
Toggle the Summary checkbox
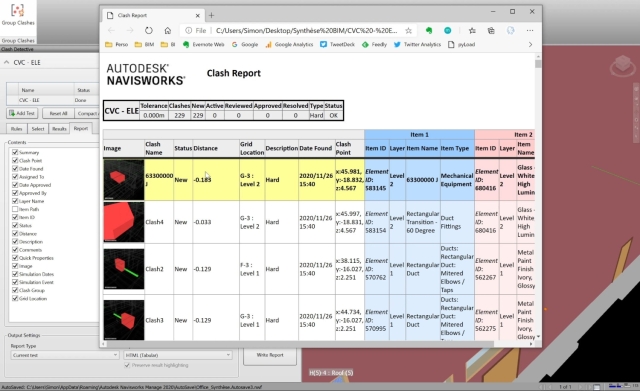click(x=15, y=152)
